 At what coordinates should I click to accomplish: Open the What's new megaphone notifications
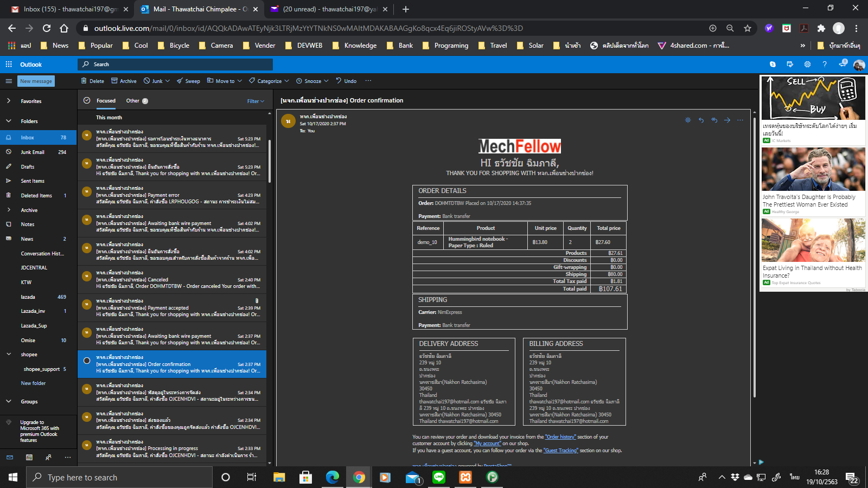(842, 64)
